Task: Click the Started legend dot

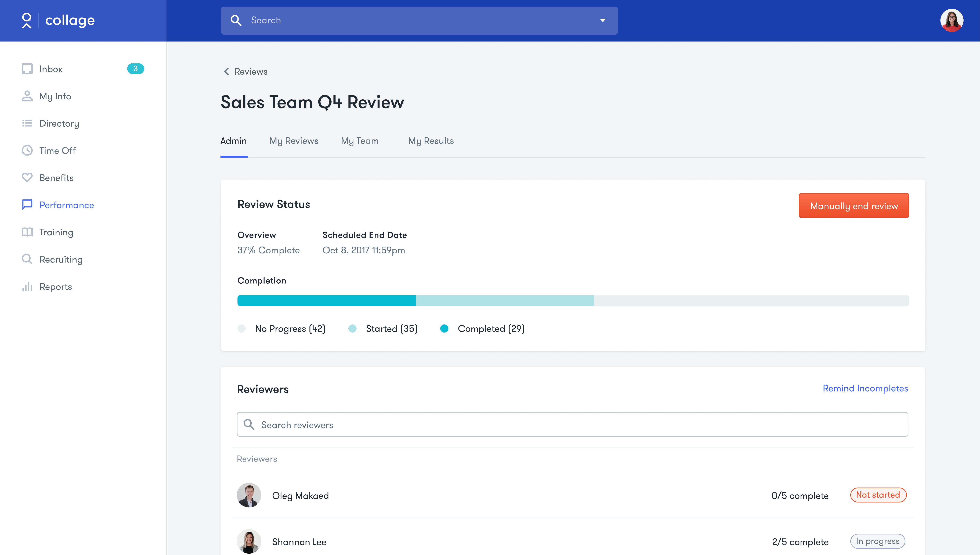Action: [x=352, y=328]
